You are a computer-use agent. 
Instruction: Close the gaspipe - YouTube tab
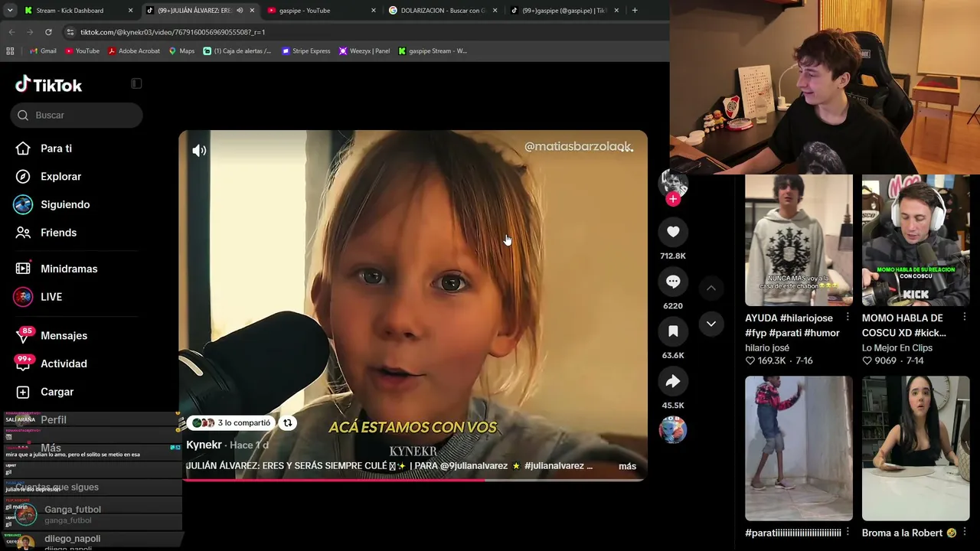[374, 11]
